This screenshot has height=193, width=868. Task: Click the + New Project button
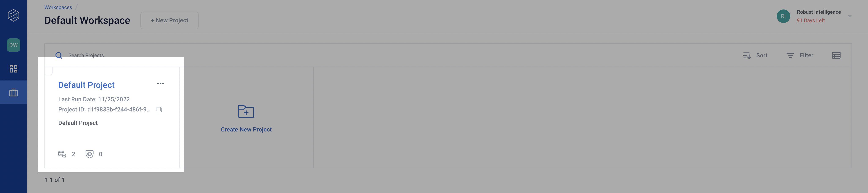click(169, 20)
